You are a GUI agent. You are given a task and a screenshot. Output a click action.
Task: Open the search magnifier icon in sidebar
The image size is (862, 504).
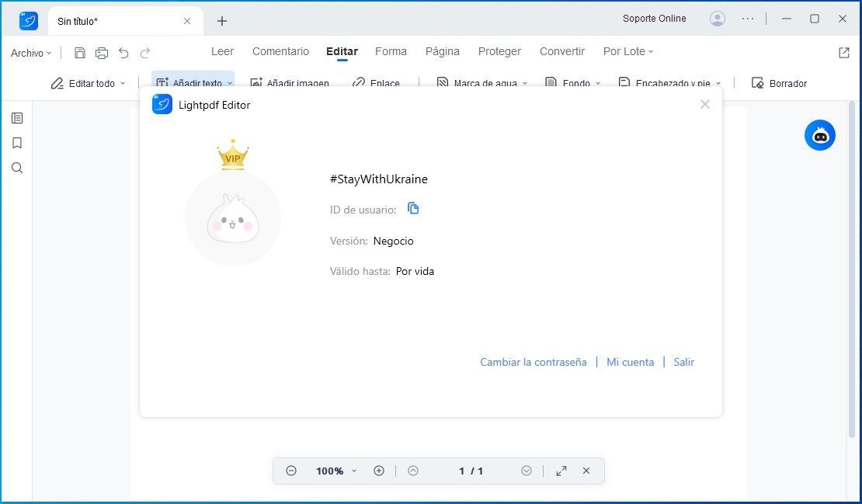(17, 168)
